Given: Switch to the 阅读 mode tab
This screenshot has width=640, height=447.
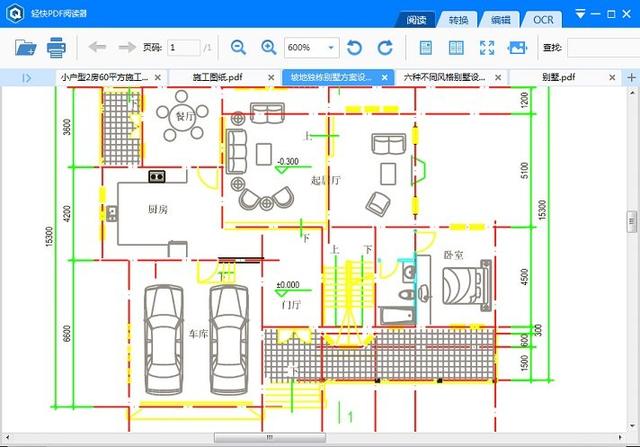Looking at the screenshot, I should (x=416, y=20).
